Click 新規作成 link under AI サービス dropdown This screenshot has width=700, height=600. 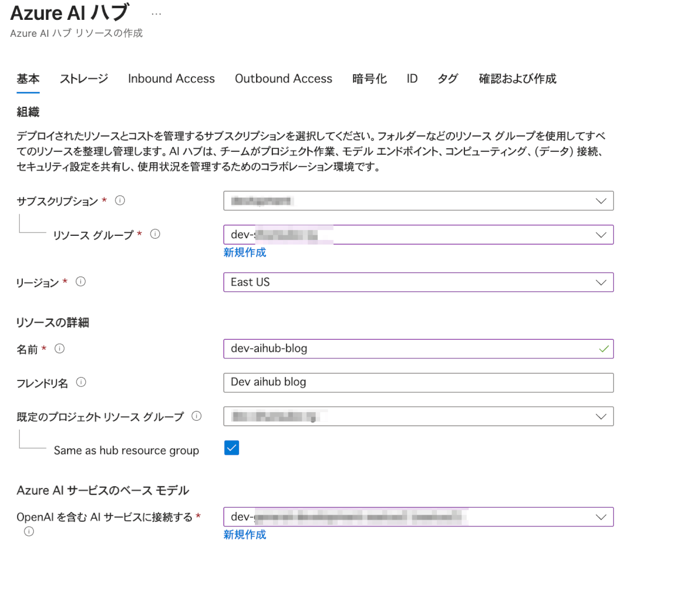[x=244, y=535]
